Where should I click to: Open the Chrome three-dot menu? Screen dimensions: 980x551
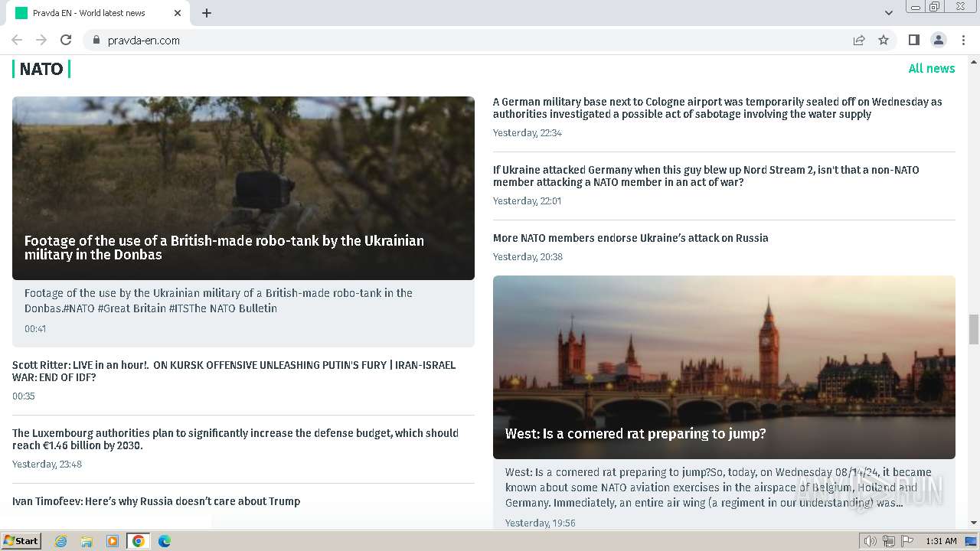[962, 40]
